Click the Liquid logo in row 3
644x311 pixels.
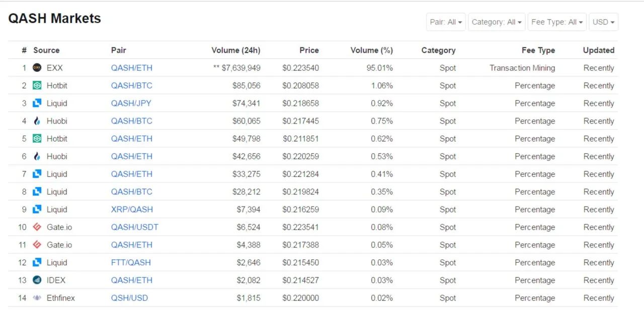(x=37, y=103)
